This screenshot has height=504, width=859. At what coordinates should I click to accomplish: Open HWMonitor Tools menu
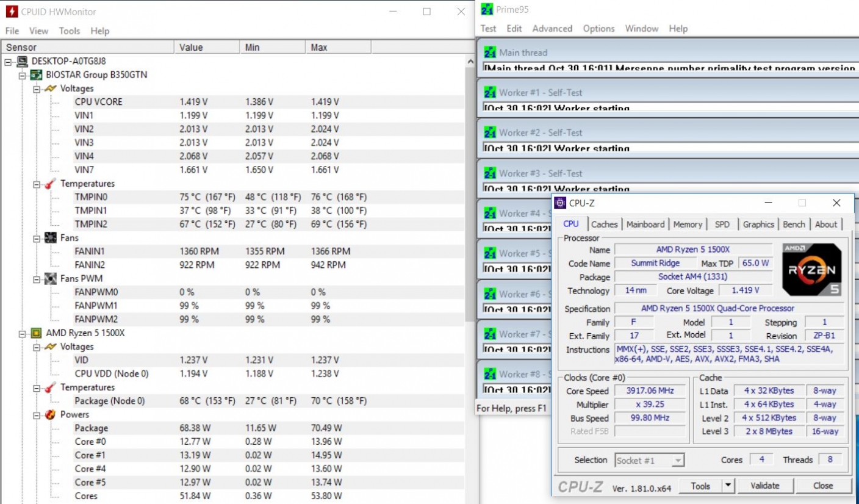70,31
